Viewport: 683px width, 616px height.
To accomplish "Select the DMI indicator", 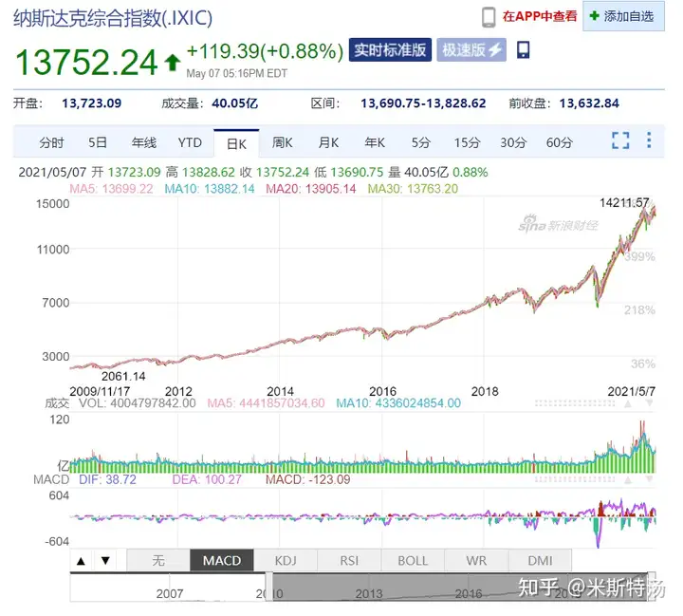I will click(x=540, y=560).
